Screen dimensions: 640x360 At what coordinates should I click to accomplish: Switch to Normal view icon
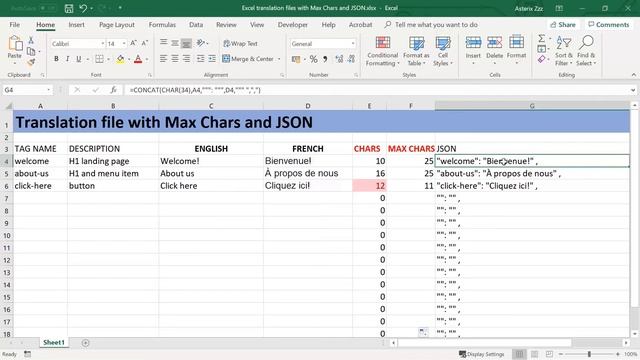coord(519,354)
